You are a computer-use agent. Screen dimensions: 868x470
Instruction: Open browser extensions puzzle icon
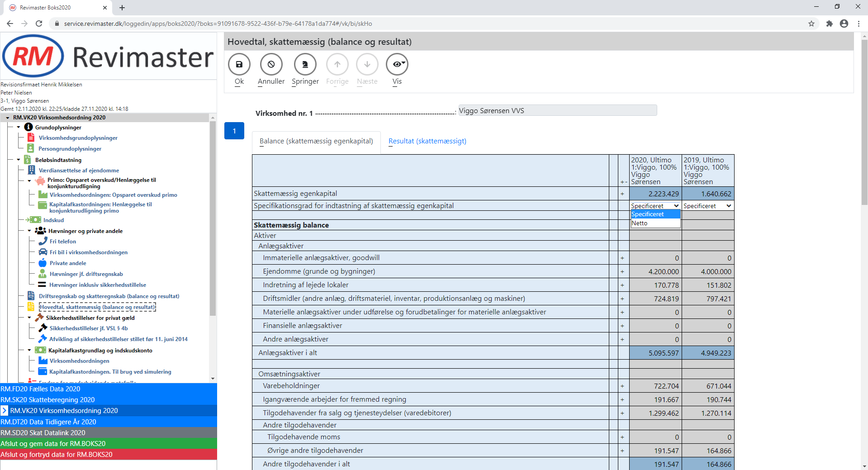tap(829, 24)
